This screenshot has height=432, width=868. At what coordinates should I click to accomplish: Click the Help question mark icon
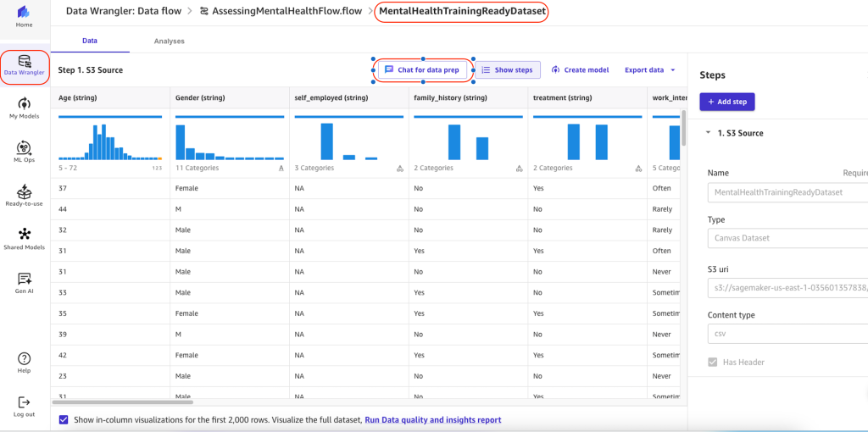[25, 358]
